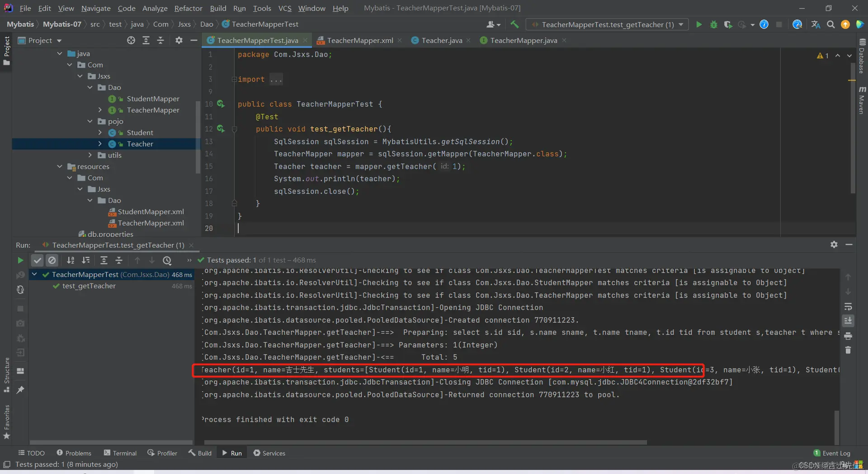Open Project panel gear options

click(179, 40)
